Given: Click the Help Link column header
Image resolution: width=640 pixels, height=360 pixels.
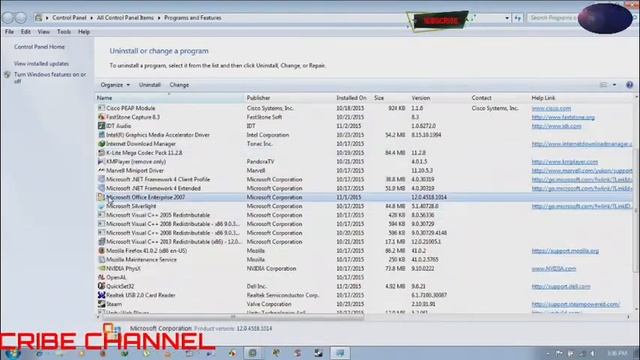Looking at the screenshot, I should point(581,98).
